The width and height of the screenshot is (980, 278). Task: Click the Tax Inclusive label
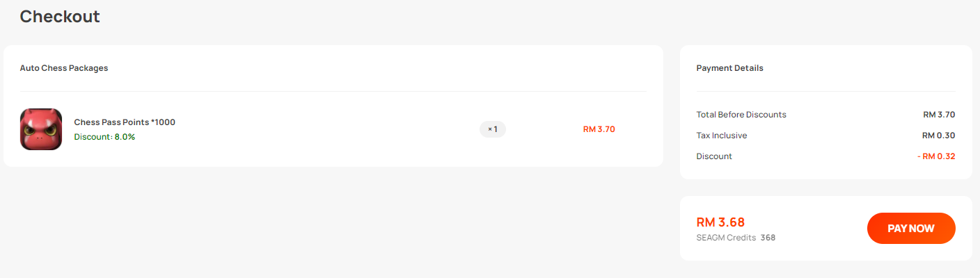point(722,136)
